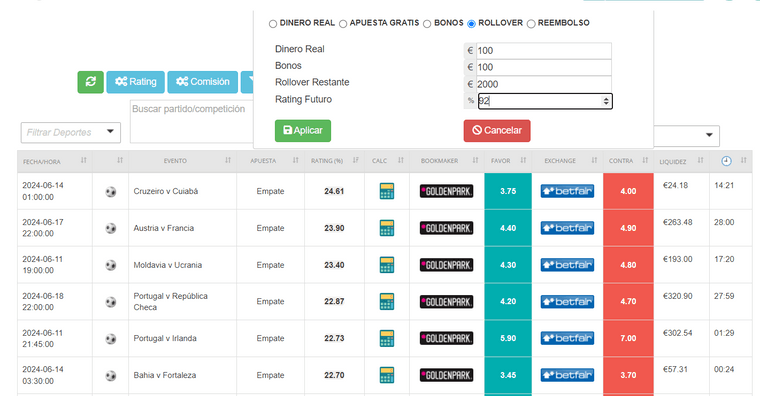Image resolution: width=760 pixels, height=396 pixels.
Task: Click Betfair logo in Cruzeiro v Cuiabá row
Action: [567, 191]
